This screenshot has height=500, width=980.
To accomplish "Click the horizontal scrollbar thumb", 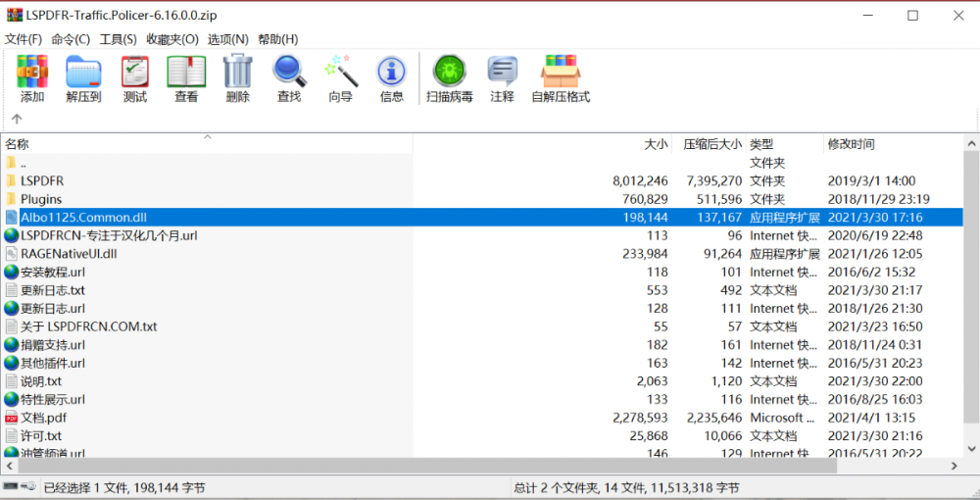I will click(x=427, y=466).
